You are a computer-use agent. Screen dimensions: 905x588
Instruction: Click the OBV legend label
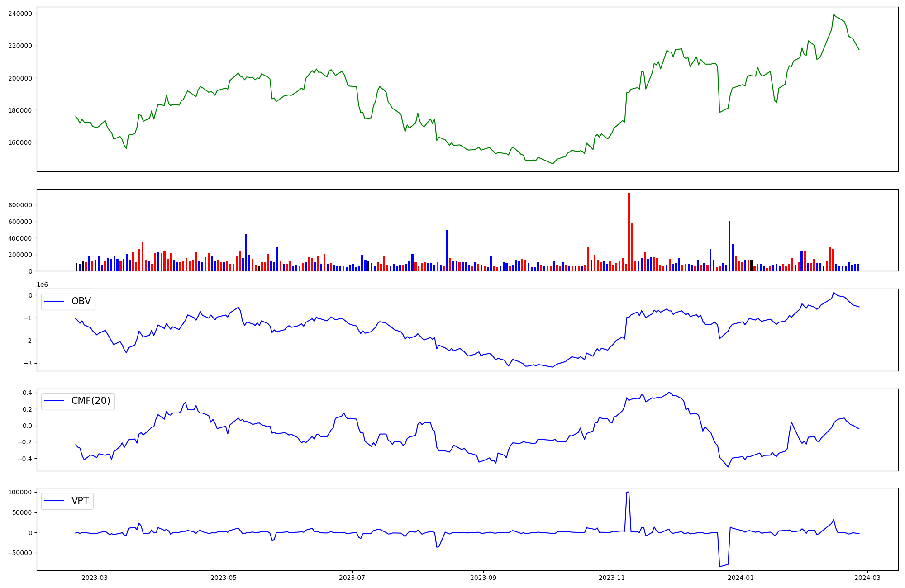(81, 301)
